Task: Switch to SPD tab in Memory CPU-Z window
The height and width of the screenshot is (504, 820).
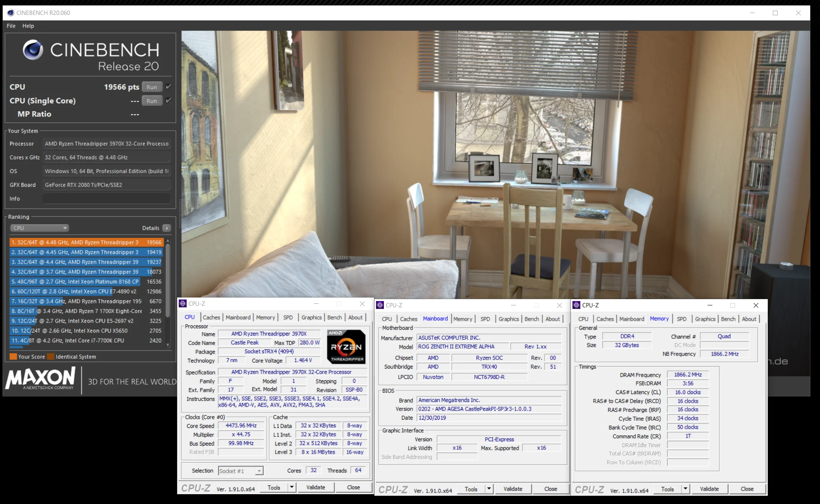Action: pyautogui.click(x=682, y=319)
